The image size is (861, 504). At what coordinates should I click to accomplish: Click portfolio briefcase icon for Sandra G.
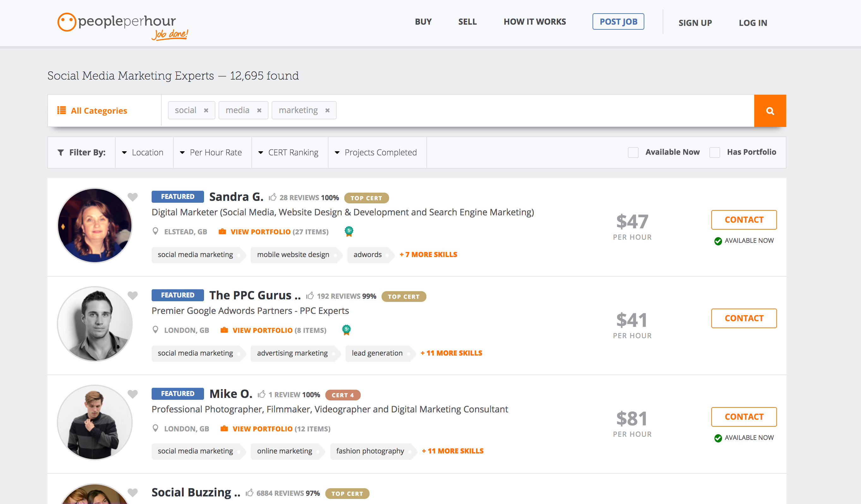[x=222, y=231]
